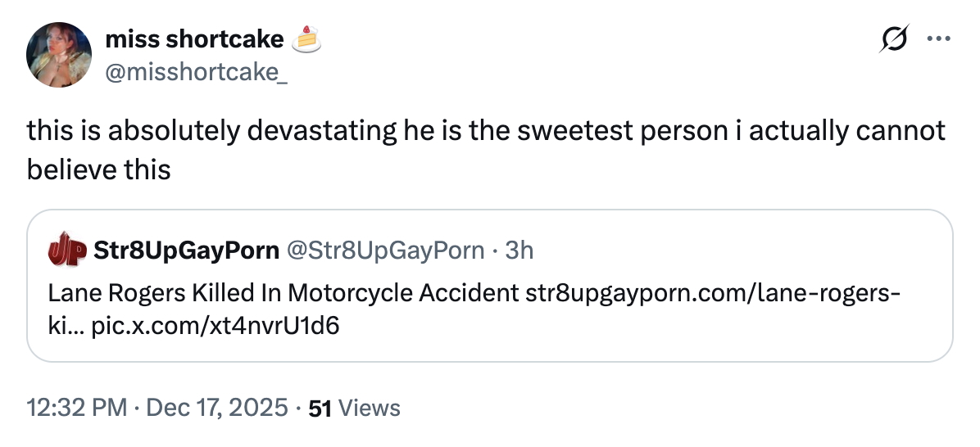Click the Str8UpGayPorn bold account name

186,250
